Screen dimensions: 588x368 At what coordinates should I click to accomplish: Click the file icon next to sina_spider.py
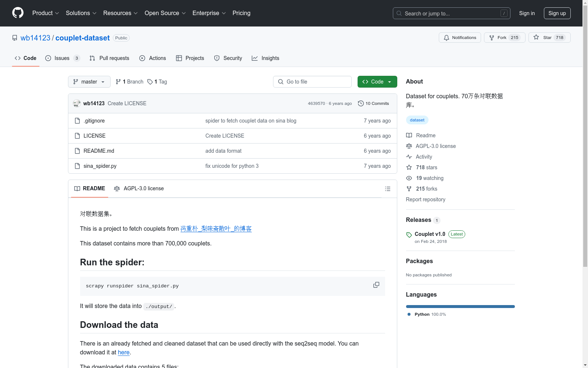pyautogui.click(x=77, y=166)
